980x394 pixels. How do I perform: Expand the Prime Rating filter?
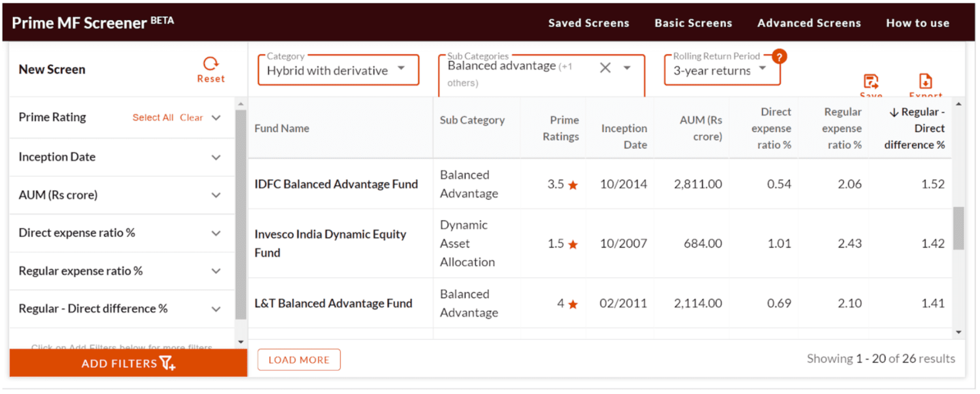coord(216,118)
